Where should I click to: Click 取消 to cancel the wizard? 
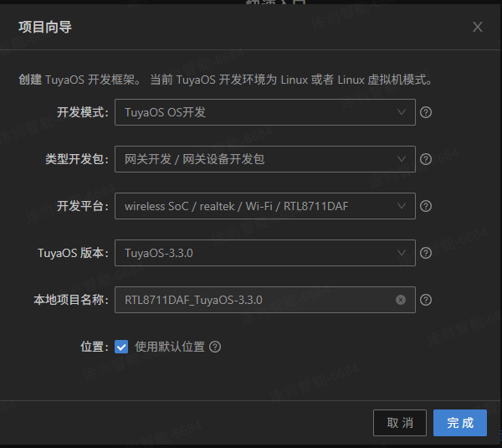click(400, 423)
